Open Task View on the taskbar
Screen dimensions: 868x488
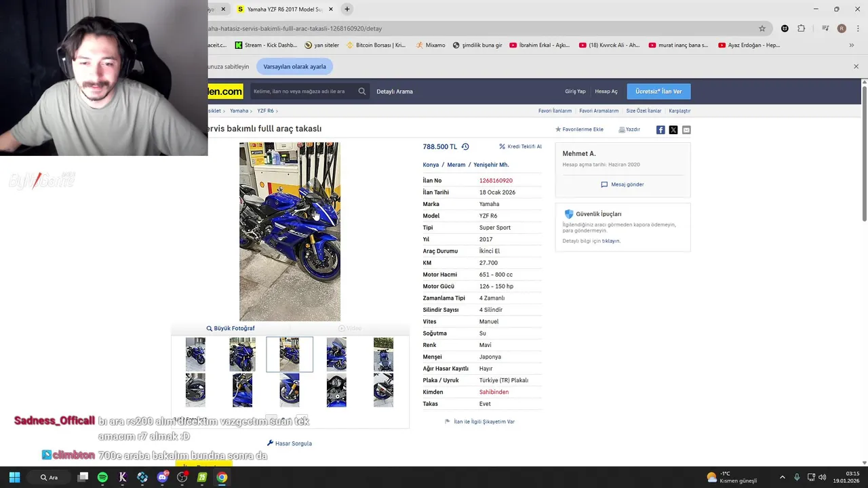click(83, 477)
